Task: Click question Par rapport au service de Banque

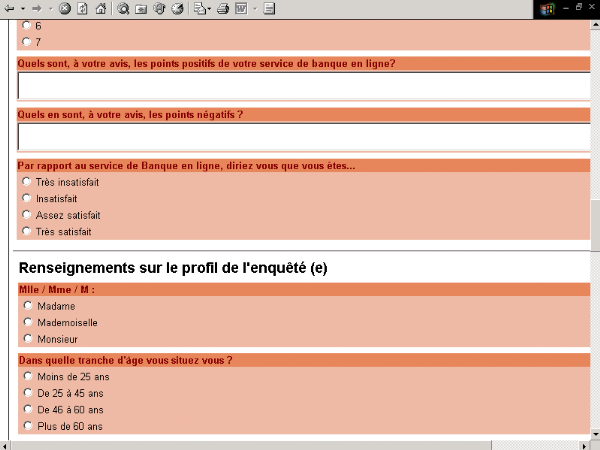Action: (186, 166)
